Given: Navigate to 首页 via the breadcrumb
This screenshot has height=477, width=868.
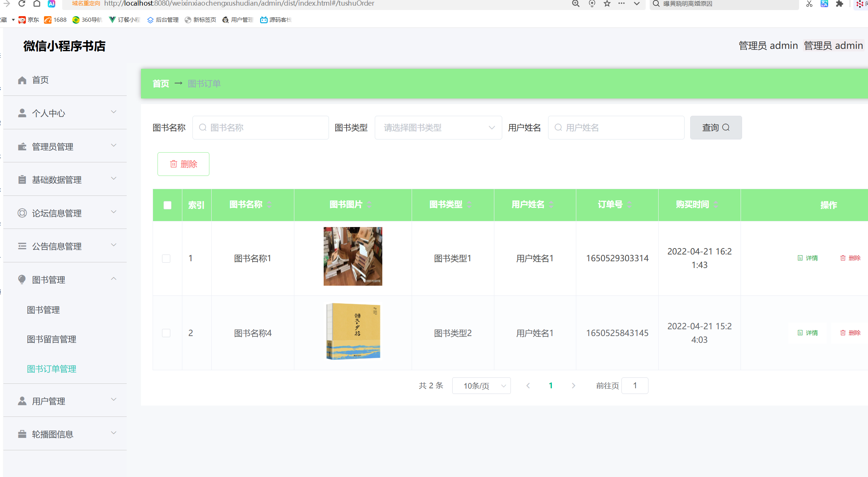Looking at the screenshot, I should (x=161, y=83).
